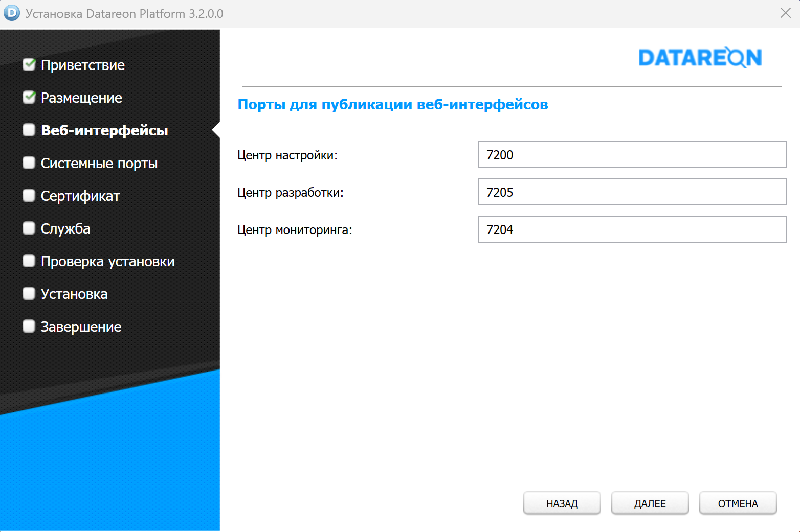The height and width of the screenshot is (532, 800).
Task: Click the Служба step checkbox
Action: (29, 228)
